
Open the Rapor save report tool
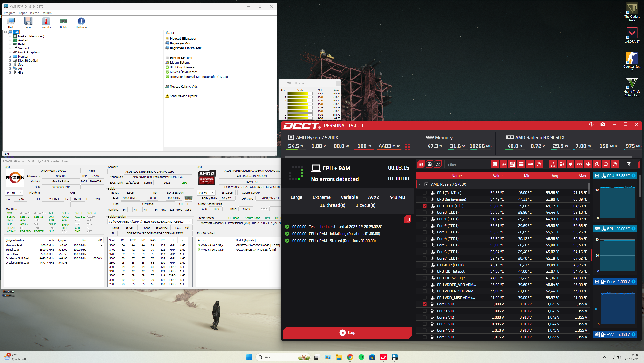pos(28,23)
